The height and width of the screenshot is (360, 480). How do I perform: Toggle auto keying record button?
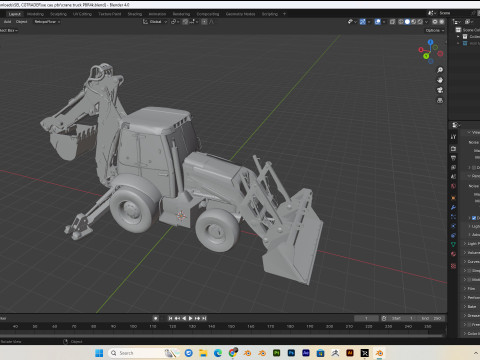pos(155,318)
